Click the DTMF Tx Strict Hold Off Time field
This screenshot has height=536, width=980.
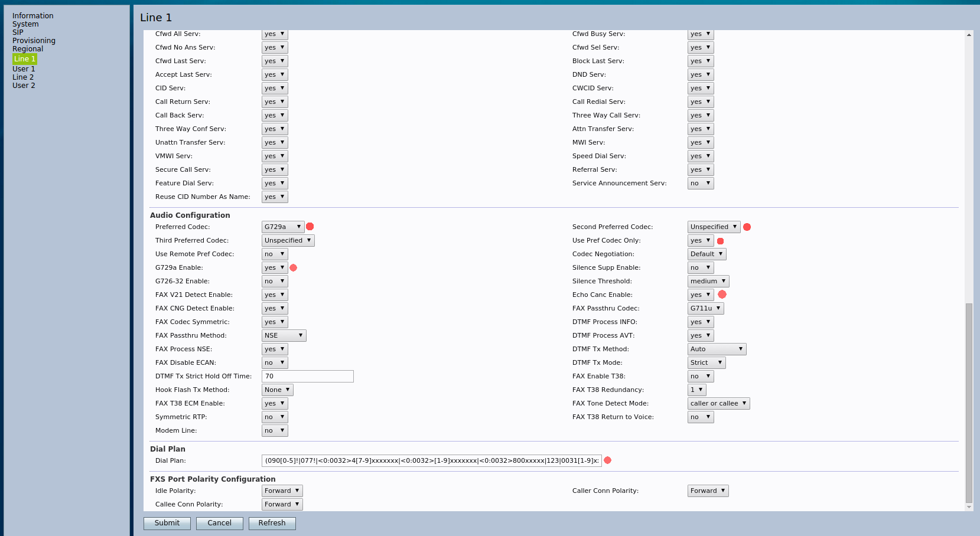click(x=307, y=377)
